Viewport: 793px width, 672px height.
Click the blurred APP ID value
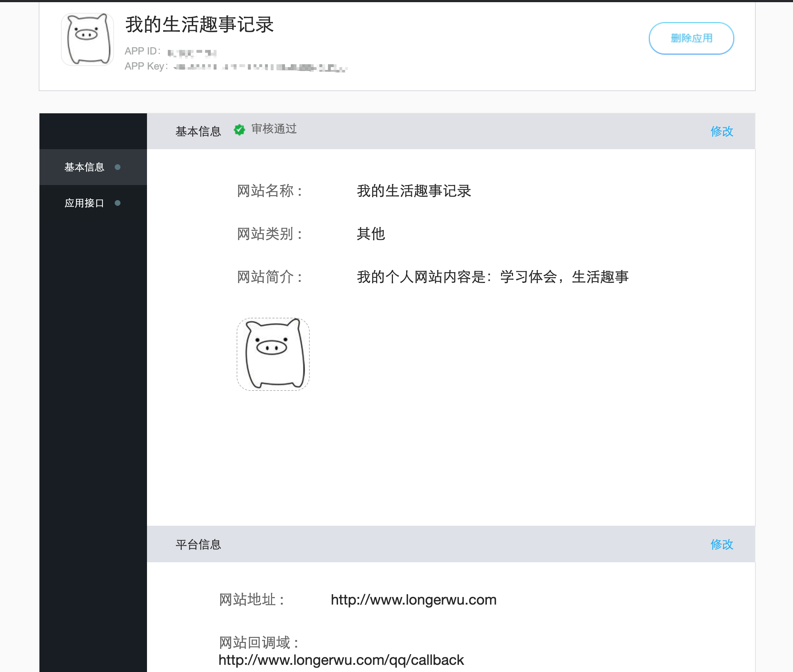tap(192, 53)
